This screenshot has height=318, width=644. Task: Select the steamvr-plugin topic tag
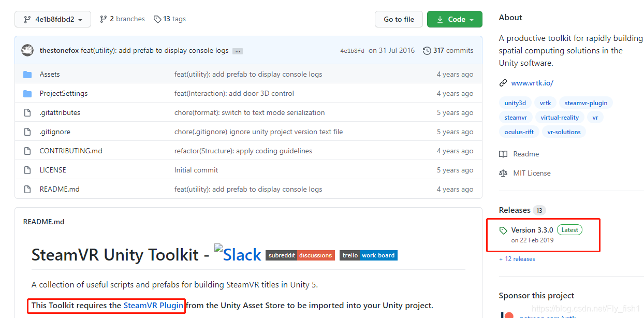coord(586,103)
